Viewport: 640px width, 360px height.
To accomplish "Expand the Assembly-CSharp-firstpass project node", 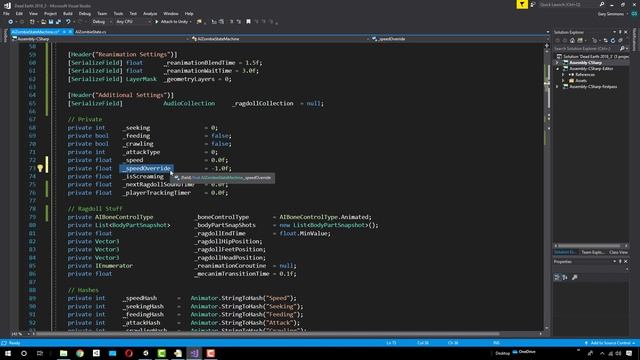I will point(557,87).
